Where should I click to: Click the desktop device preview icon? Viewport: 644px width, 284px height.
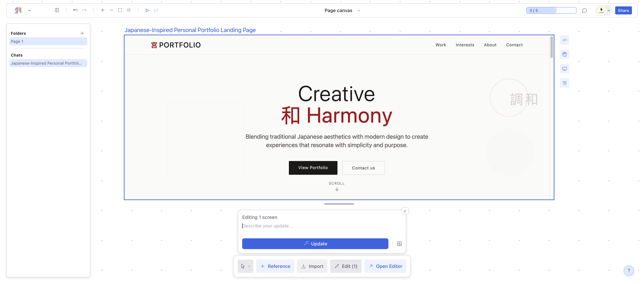pos(564,68)
